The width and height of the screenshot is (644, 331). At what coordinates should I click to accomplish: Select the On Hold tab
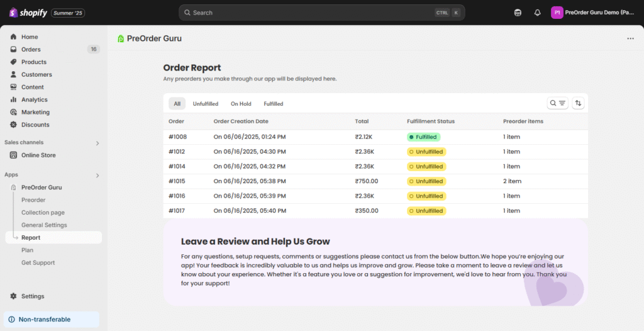point(241,104)
